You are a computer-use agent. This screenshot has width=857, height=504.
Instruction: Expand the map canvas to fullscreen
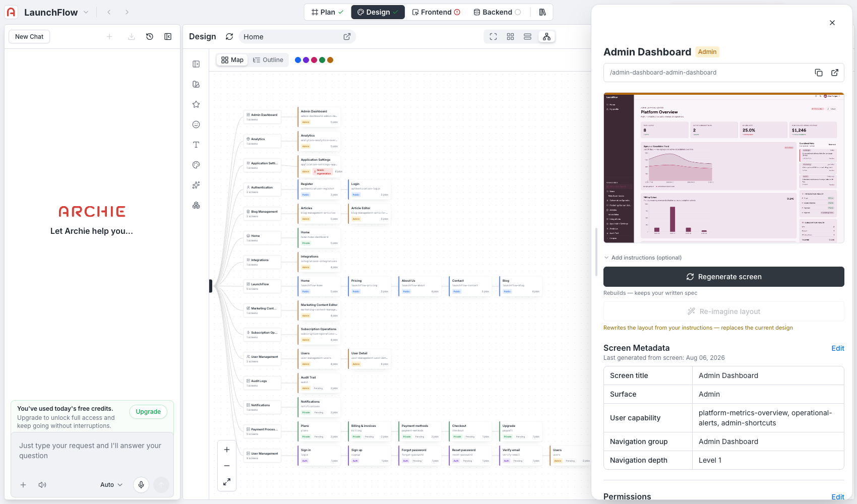click(227, 482)
